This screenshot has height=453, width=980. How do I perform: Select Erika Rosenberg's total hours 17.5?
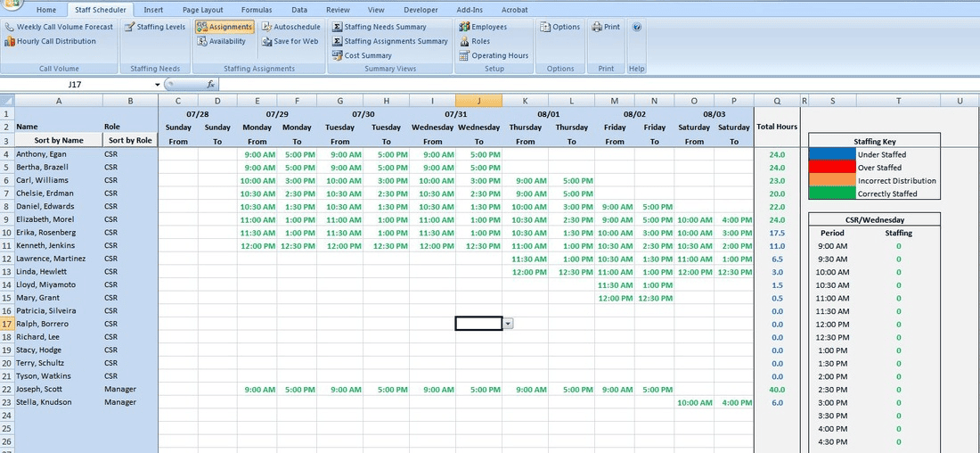pos(777,233)
